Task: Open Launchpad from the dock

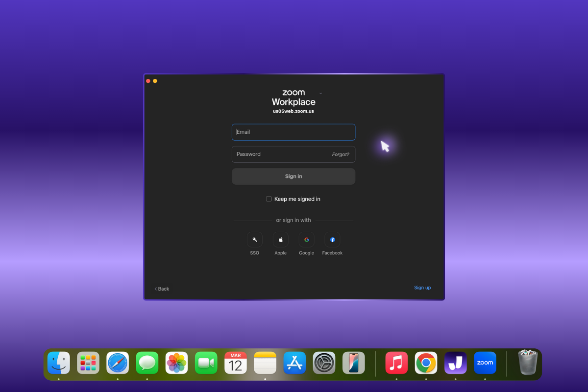Action: pos(88,363)
